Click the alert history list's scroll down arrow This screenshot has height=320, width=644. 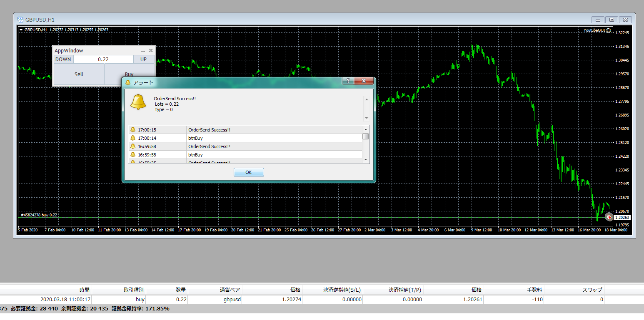tap(366, 160)
